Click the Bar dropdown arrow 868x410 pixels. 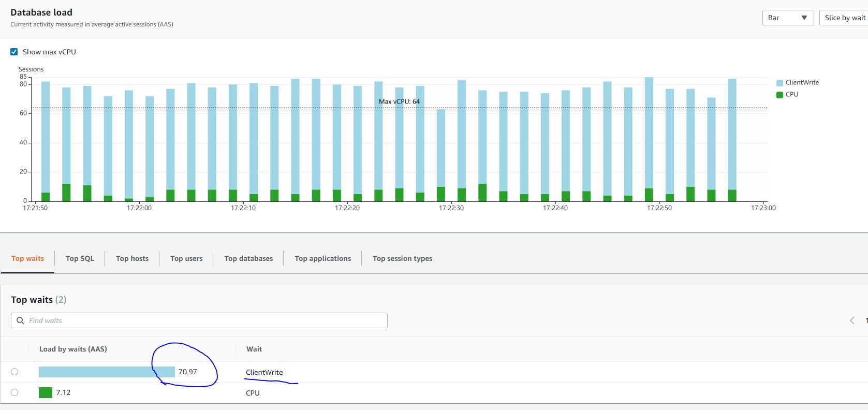(x=804, y=18)
